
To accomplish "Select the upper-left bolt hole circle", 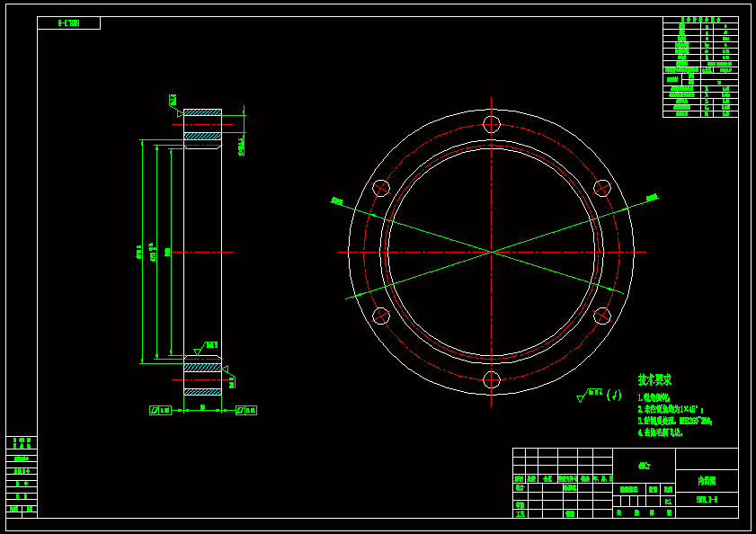I will coord(381,188).
